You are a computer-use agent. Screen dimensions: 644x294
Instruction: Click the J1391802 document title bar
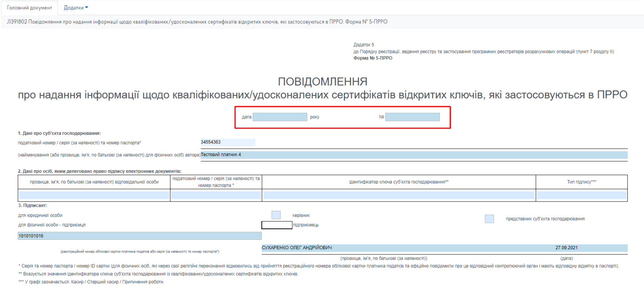(197, 22)
